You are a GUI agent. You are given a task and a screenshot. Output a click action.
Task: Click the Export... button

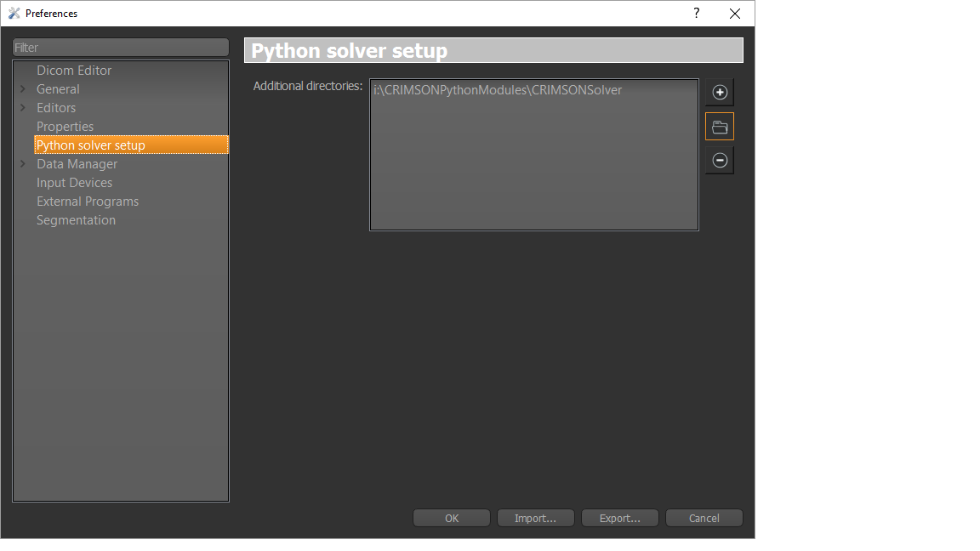pyautogui.click(x=619, y=518)
